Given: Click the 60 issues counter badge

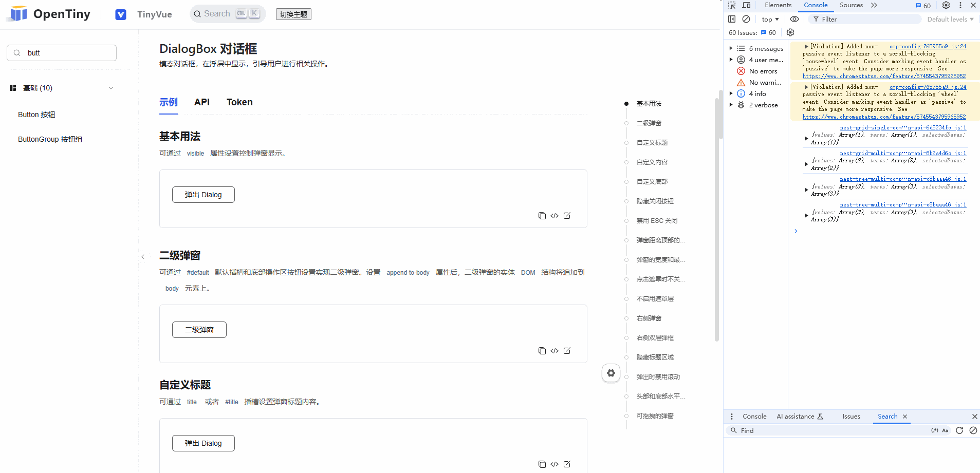Looking at the screenshot, I should click(x=923, y=6).
